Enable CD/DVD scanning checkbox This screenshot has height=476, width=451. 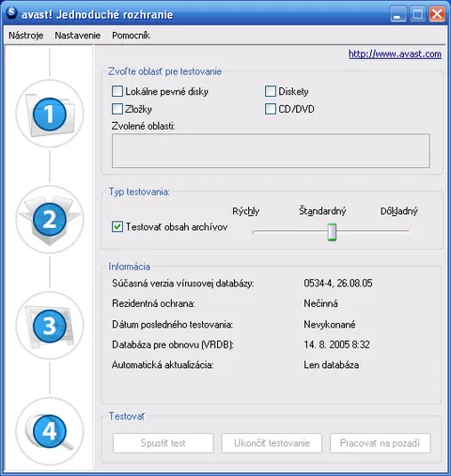(271, 109)
